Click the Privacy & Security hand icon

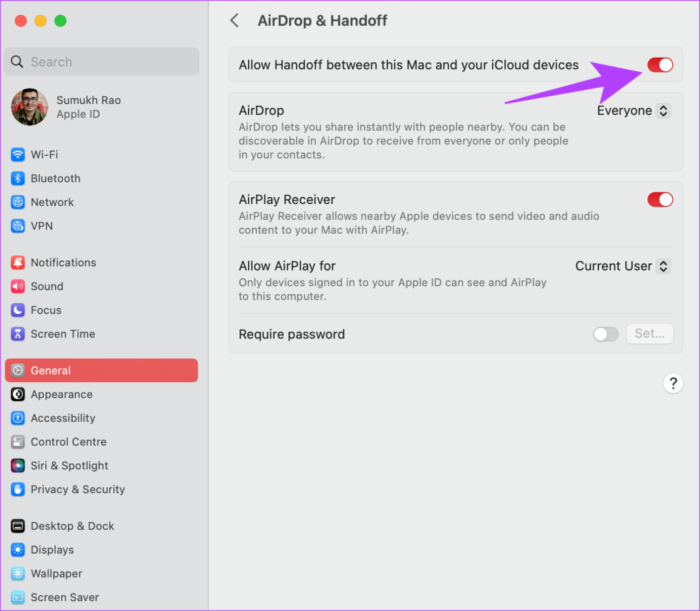[x=18, y=489]
